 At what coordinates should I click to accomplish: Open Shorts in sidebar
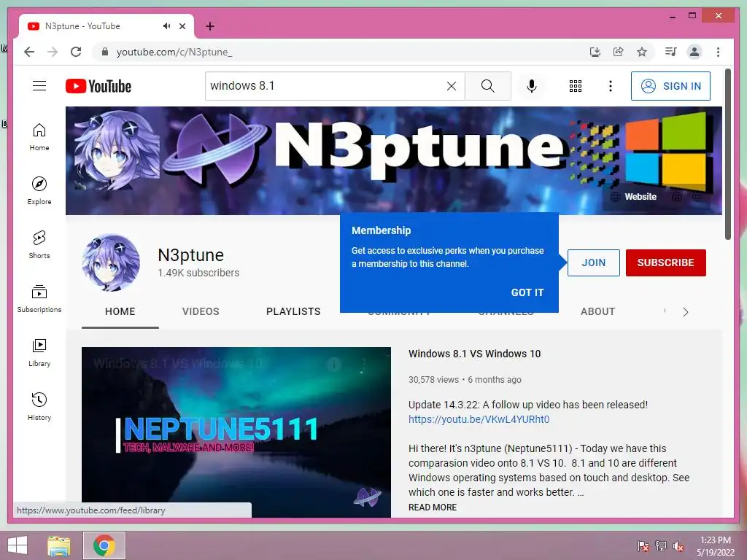pyautogui.click(x=39, y=245)
